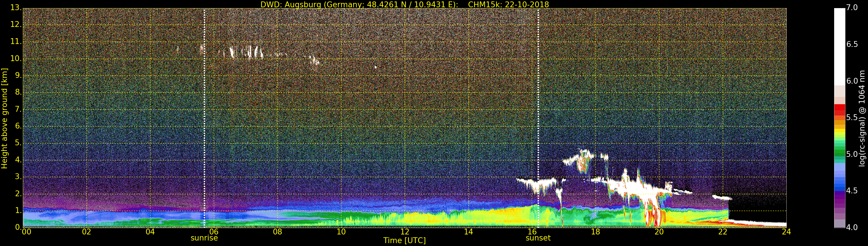Click the "13." tick on the height axis
868x246 pixels.
pos(16,8)
